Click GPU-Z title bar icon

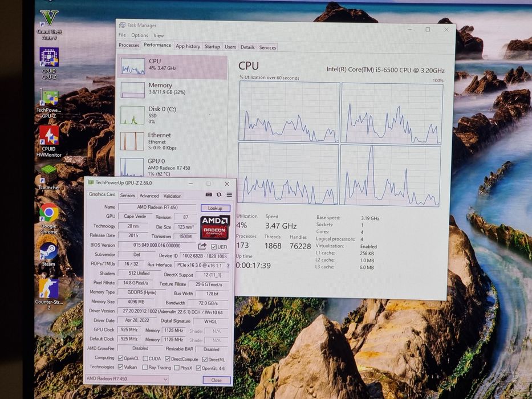(x=91, y=182)
